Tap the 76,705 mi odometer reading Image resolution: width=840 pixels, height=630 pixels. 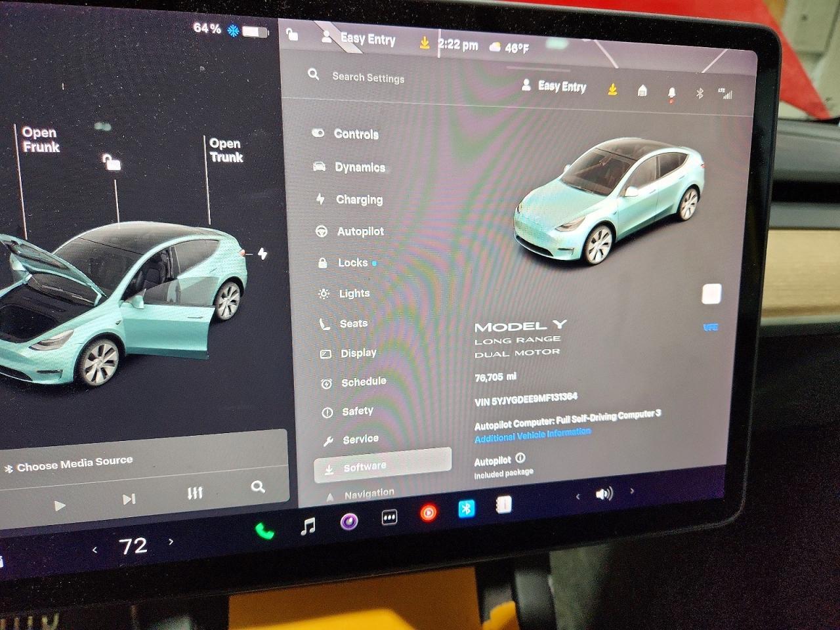495,377
